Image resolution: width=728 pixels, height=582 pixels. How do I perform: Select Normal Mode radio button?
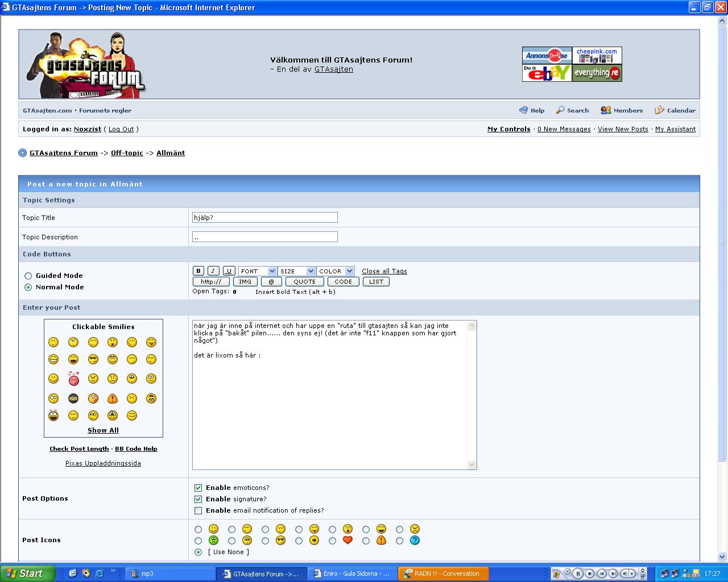[28, 288]
